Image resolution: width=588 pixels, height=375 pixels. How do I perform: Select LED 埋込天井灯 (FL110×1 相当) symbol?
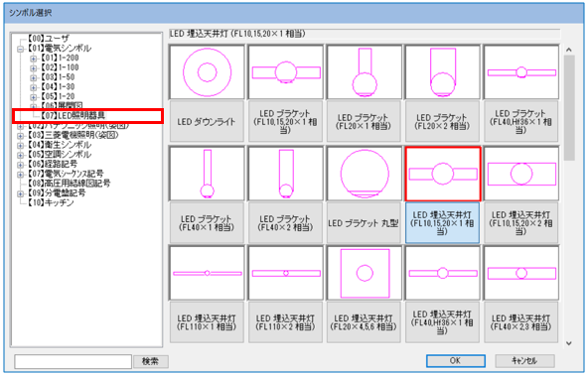click(207, 273)
